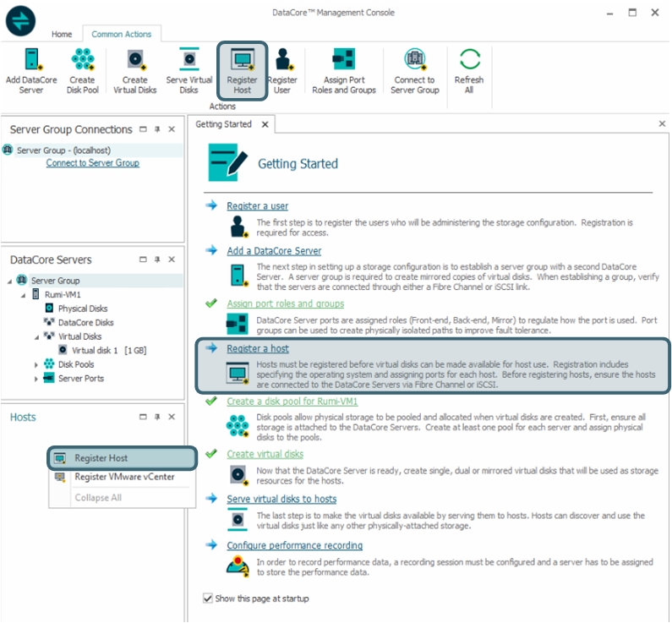Close the Getting Started tab

point(264,124)
